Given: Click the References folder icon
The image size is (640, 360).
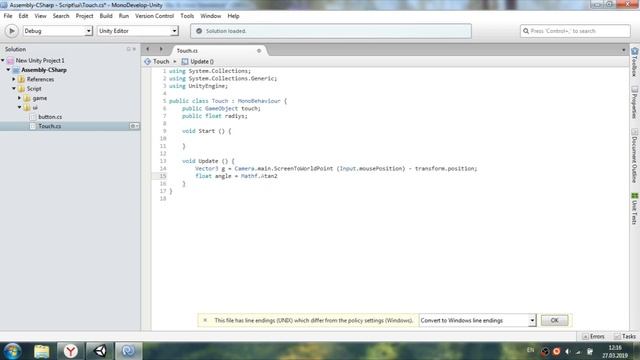Looking at the screenshot, I should (x=22, y=79).
